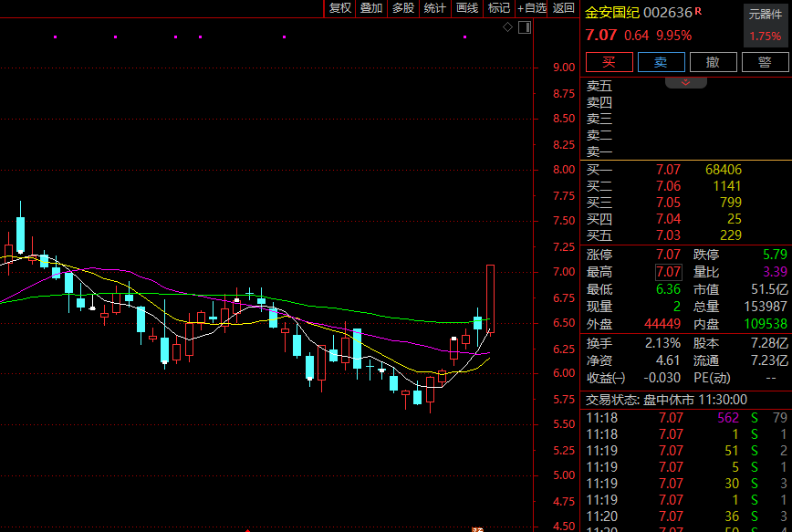Click the latest tall red limit-up candlestick
This screenshot has height=532, width=792.
click(490, 298)
